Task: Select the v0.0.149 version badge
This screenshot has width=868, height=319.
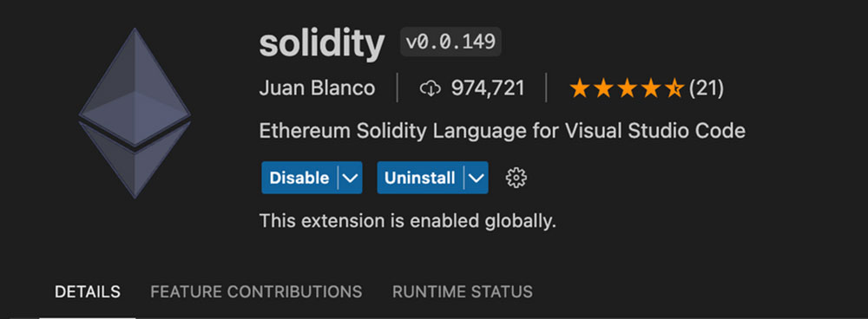Action: click(x=450, y=42)
